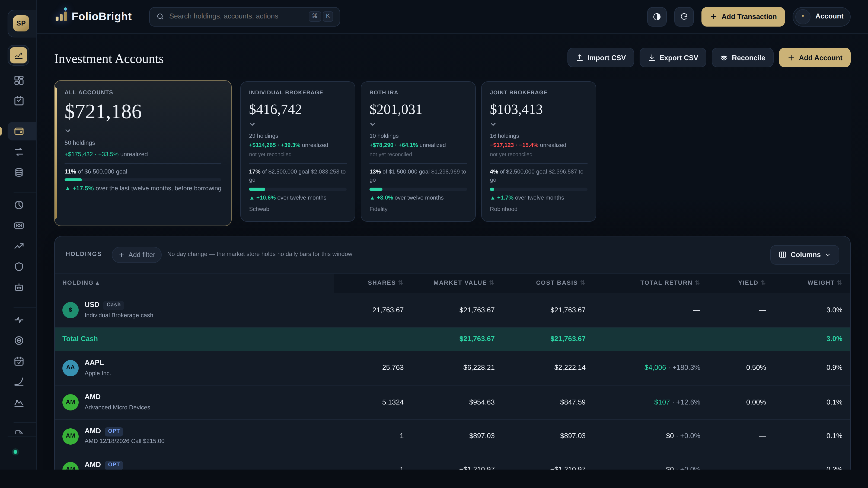Open the curve projection icon in sidebar

(x=19, y=382)
